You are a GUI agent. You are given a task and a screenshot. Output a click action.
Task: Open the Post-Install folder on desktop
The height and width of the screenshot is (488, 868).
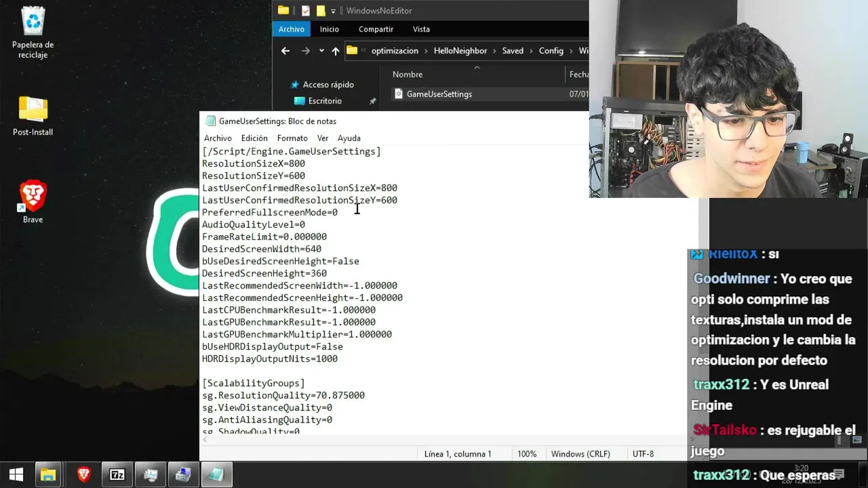tap(33, 116)
